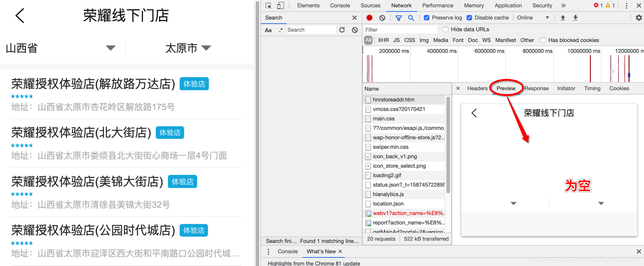Screen dimensions: 644x266
Task: Refresh the search results
Action: 342,30
